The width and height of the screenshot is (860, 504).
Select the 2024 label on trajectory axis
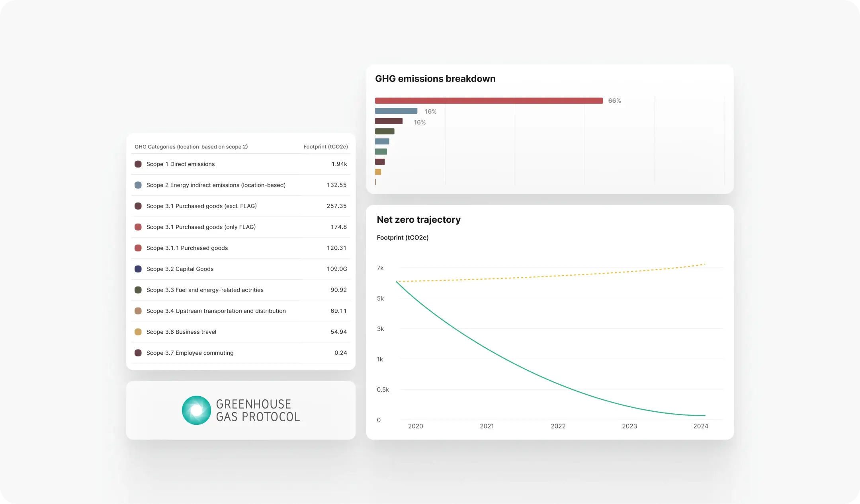click(x=701, y=426)
